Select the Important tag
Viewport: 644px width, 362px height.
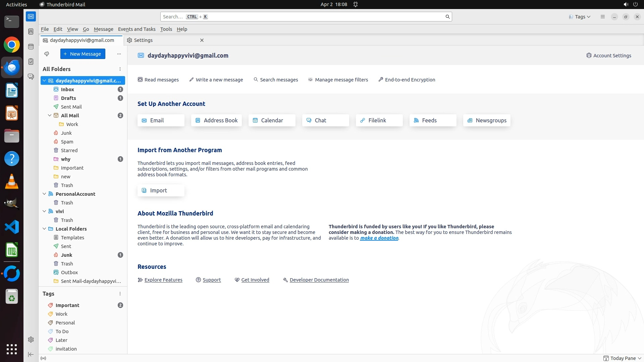[67, 305]
